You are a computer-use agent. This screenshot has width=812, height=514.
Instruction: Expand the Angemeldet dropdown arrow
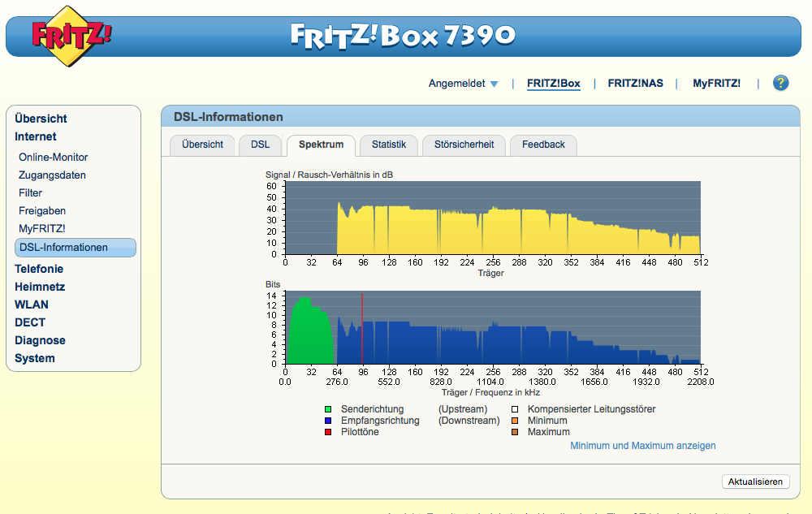click(494, 84)
